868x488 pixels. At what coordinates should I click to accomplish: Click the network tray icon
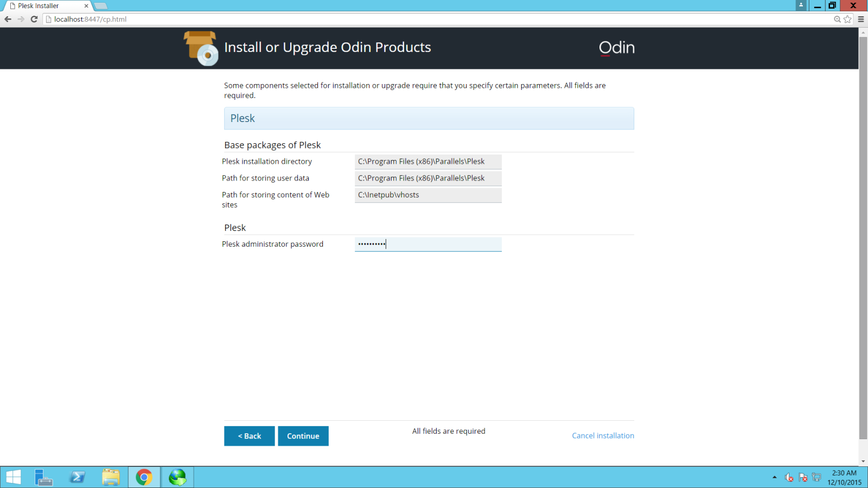click(816, 477)
